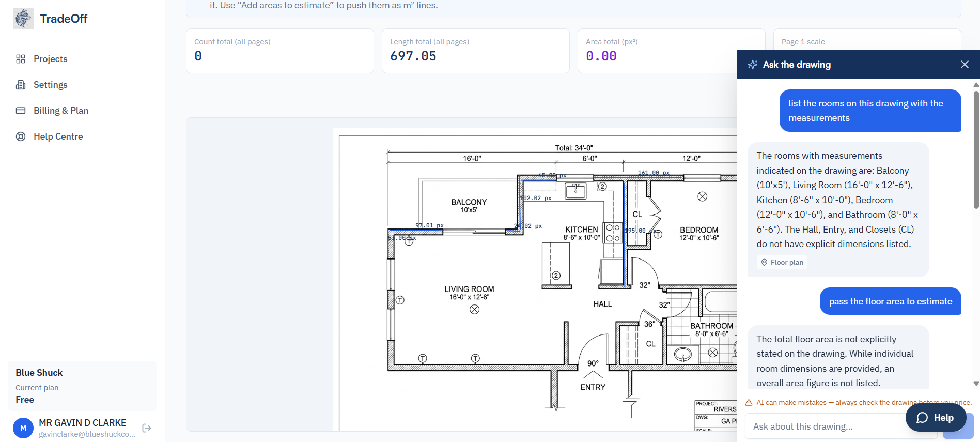Image resolution: width=980 pixels, height=442 pixels.
Task: Click the chat panel scroll-down arrow
Action: (976, 384)
